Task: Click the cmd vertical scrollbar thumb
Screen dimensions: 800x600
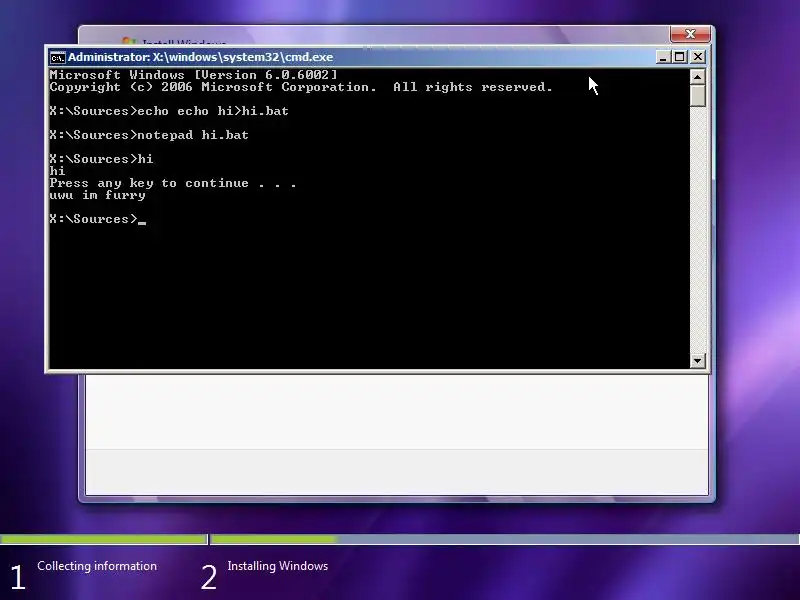Action: pos(697,95)
